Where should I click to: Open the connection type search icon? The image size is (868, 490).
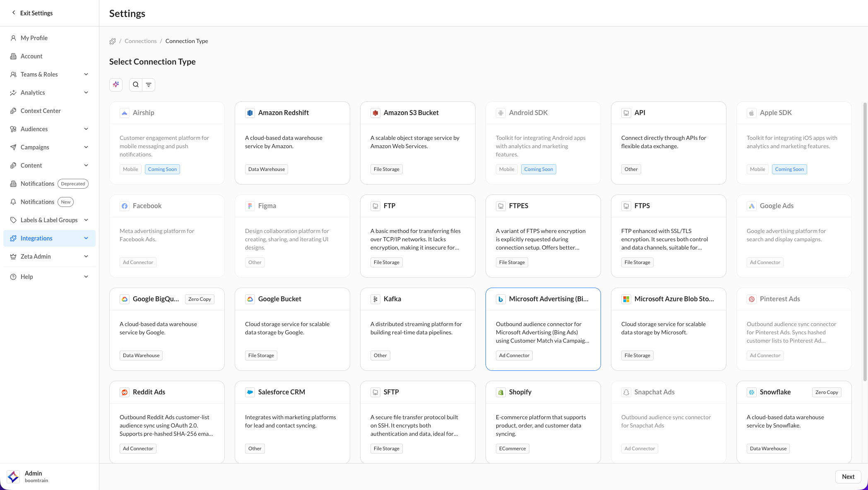(136, 84)
